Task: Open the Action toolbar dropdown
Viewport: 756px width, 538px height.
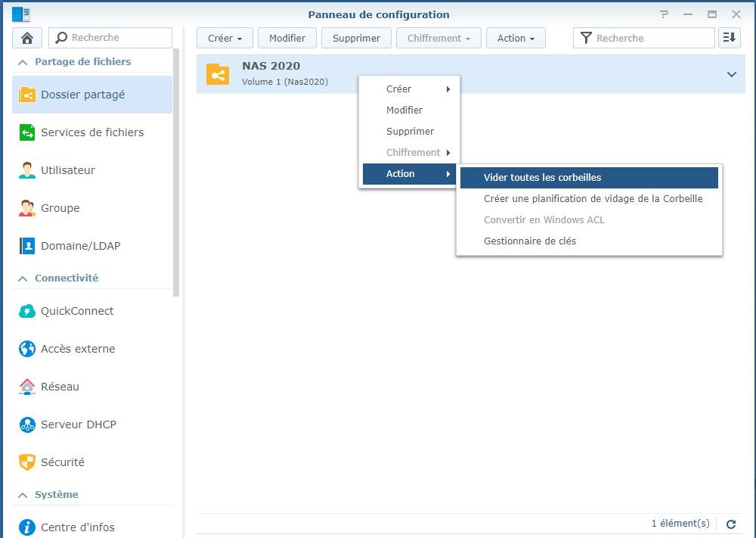Action: tap(516, 38)
